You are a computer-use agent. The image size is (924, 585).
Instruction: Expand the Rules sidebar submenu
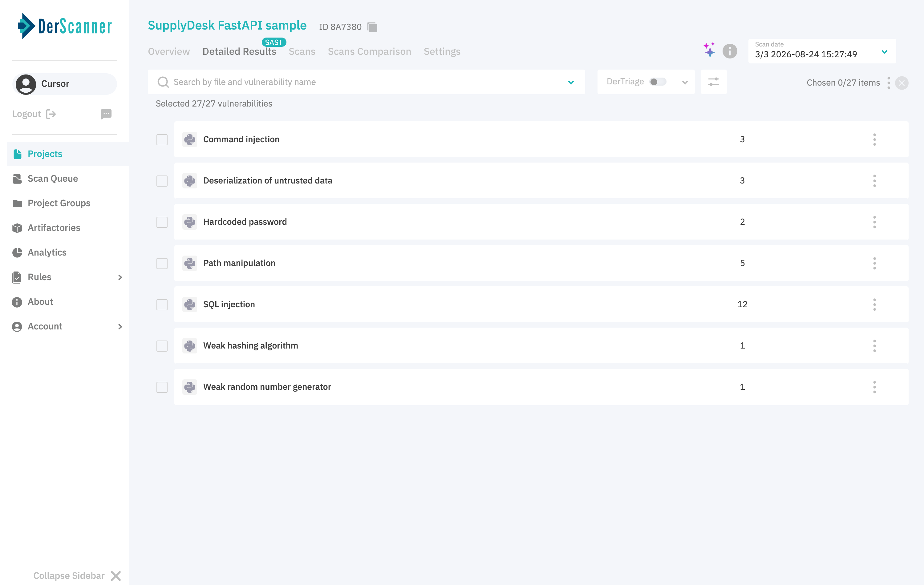pyautogui.click(x=120, y=277)
